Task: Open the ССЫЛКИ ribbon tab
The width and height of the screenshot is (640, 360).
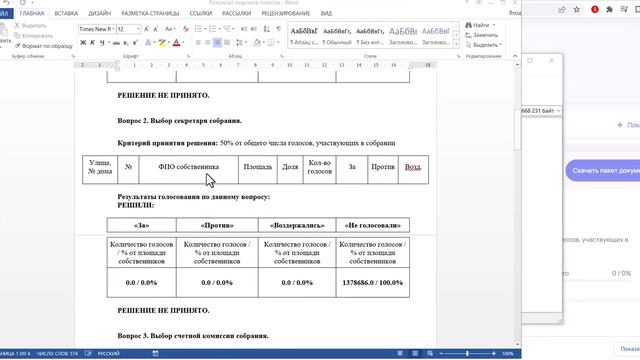Action: coord(201,13)
